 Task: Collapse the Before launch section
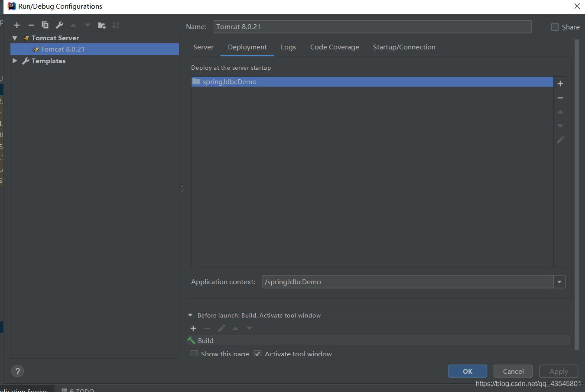[190, 315]
